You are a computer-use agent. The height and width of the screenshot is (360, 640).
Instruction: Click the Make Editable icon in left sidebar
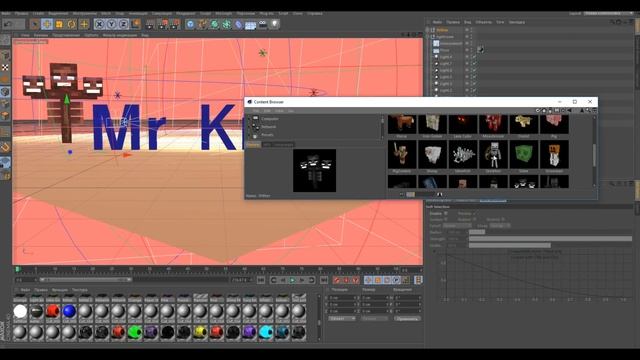(5, 40)
